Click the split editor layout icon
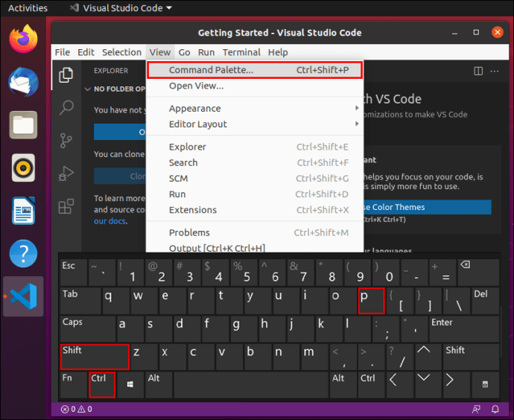Viewport: 514px width, 420px height. [478, 71]
